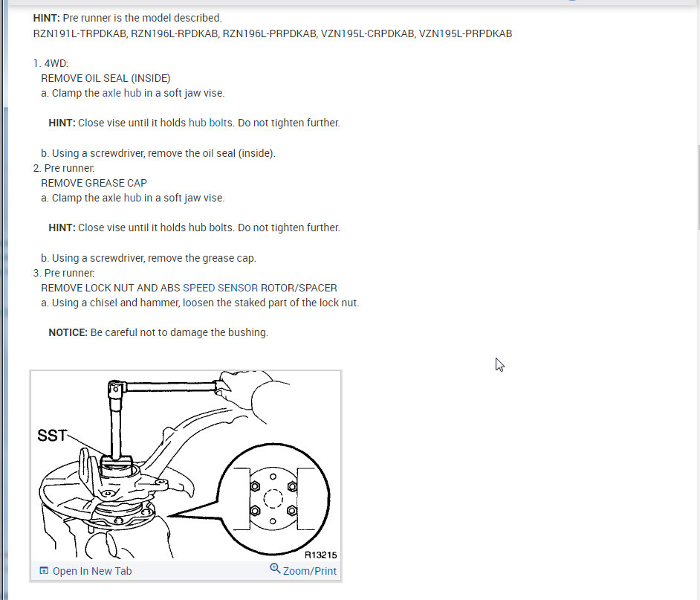700x600 pixels.
Task: Click the new-tab icon beside Open In New Tab
Action: (x=44, y=570)
